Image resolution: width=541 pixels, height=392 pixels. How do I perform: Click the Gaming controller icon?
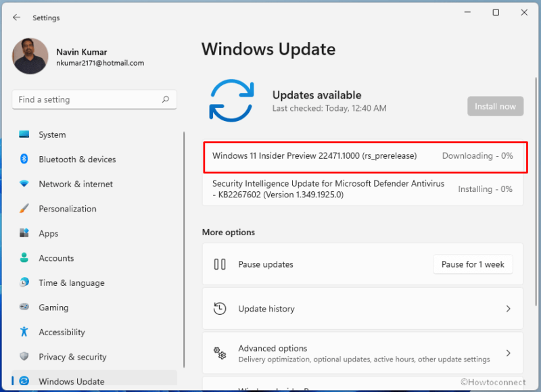[x=24, y=306]
